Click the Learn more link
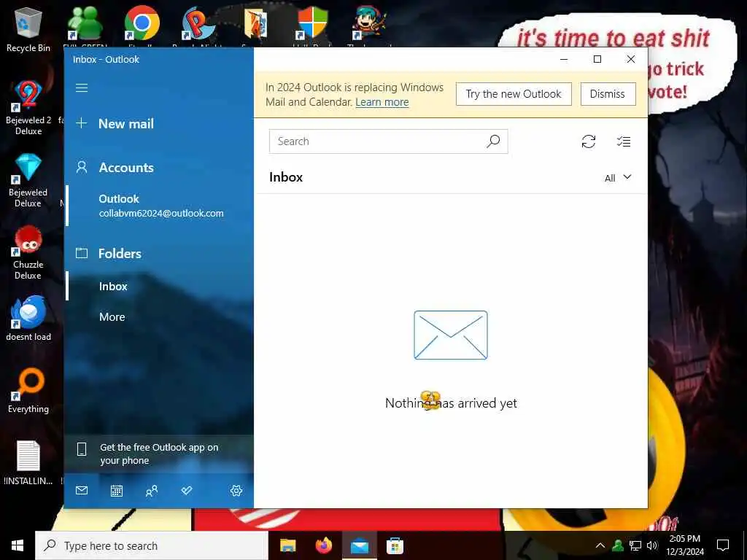 (x=382, y=102)
